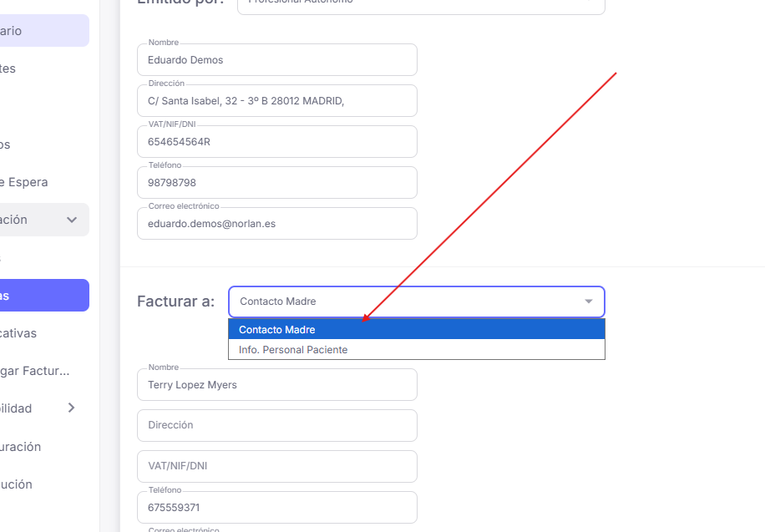Click the active purple sidebar item
This screenshot has height=532, width=765.
tap(42, 296)
